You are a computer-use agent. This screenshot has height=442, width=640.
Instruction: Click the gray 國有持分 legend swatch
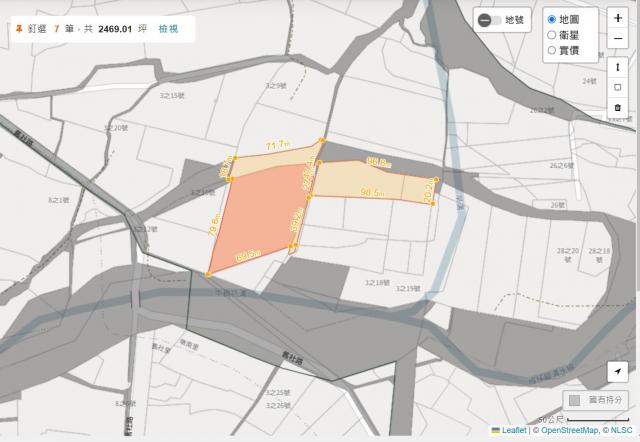pos(574,400)
